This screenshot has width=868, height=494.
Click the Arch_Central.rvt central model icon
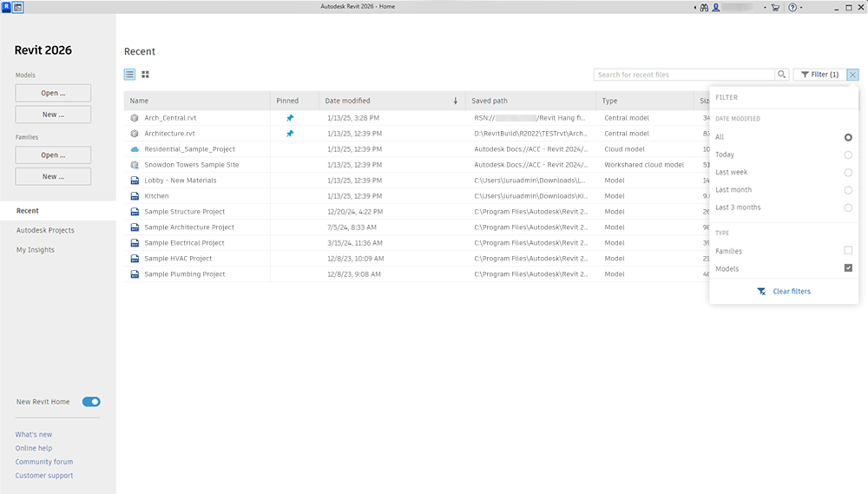(x=135, y=118)
